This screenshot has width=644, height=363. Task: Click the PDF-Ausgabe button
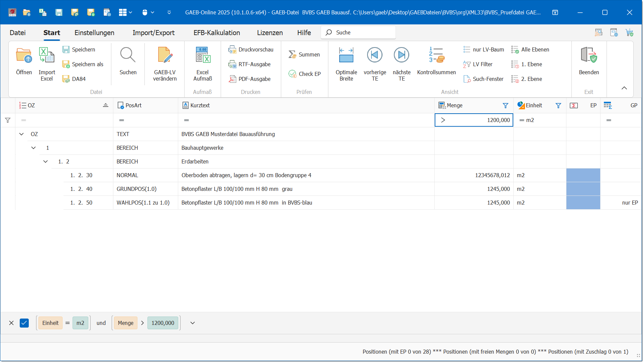pos(250,79)
